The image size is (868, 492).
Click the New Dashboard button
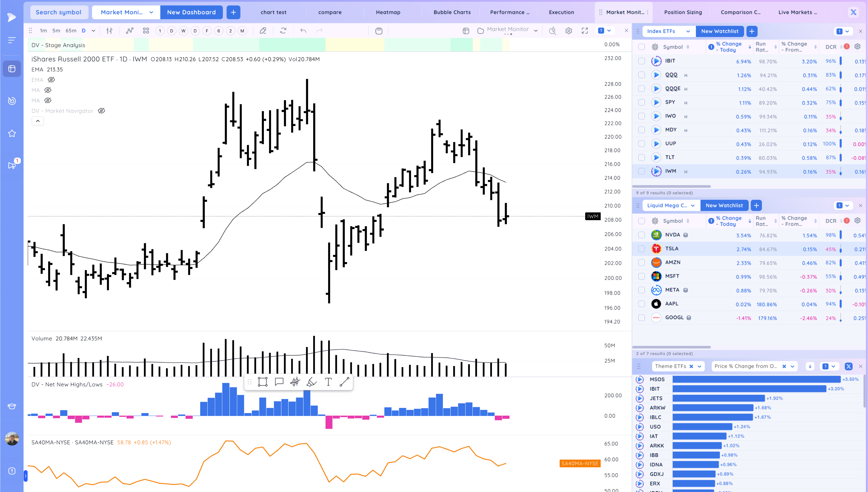[x=191, y=12]
